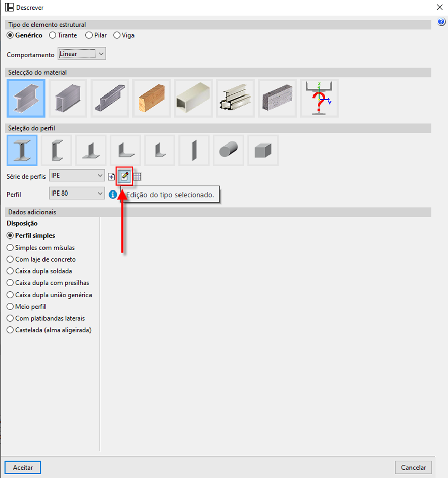448x478 pixels.
Task: Choose Perfil simples disposition
Action: [x=31, y=235]
